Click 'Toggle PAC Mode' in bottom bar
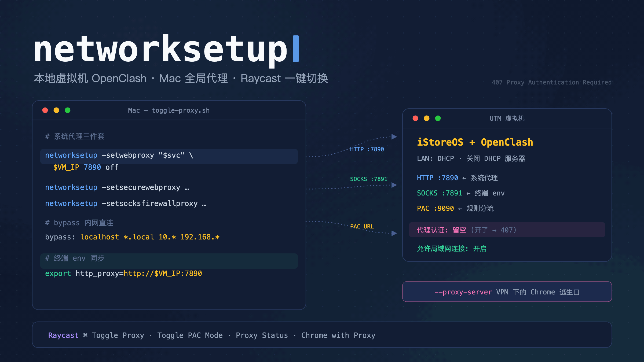The height and width of the screenshot is (362, 644). (x=190, y=335)
